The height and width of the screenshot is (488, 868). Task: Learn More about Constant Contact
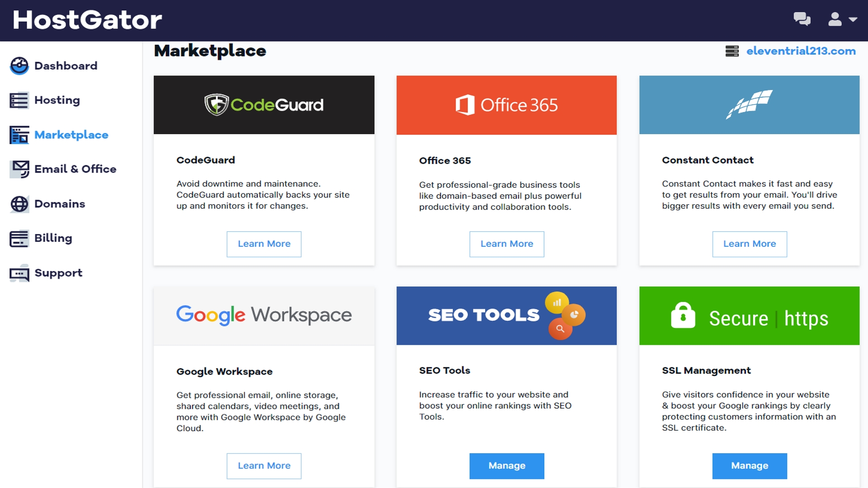click(x=750, y=244)
